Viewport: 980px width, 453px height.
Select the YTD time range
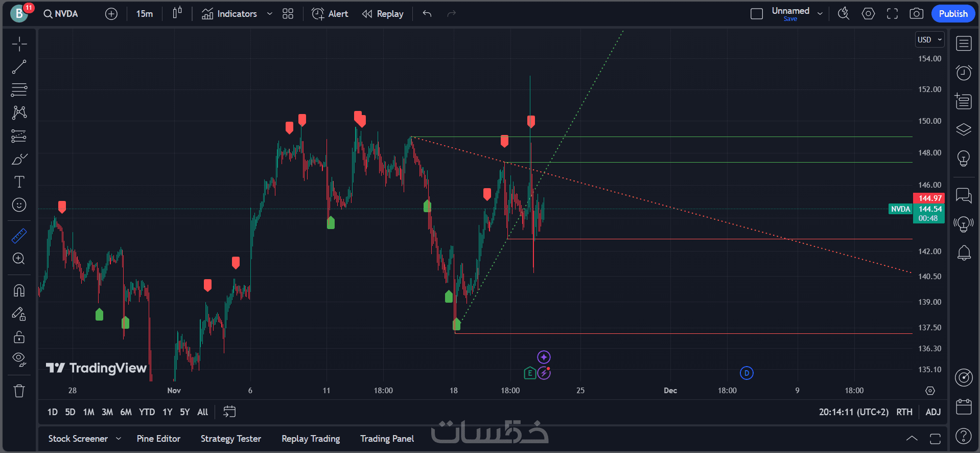(147, 412)
